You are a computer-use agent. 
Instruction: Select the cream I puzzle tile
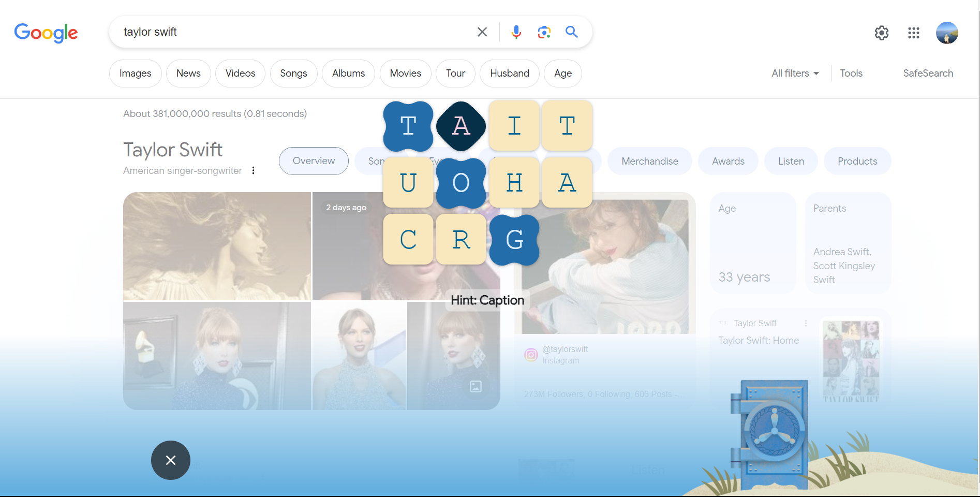click(514, 126)
